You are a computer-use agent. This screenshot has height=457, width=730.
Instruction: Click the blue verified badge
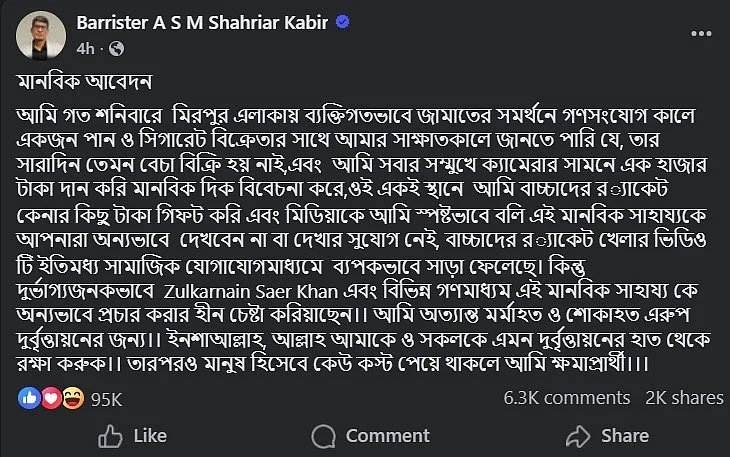[x=340, y=23]
